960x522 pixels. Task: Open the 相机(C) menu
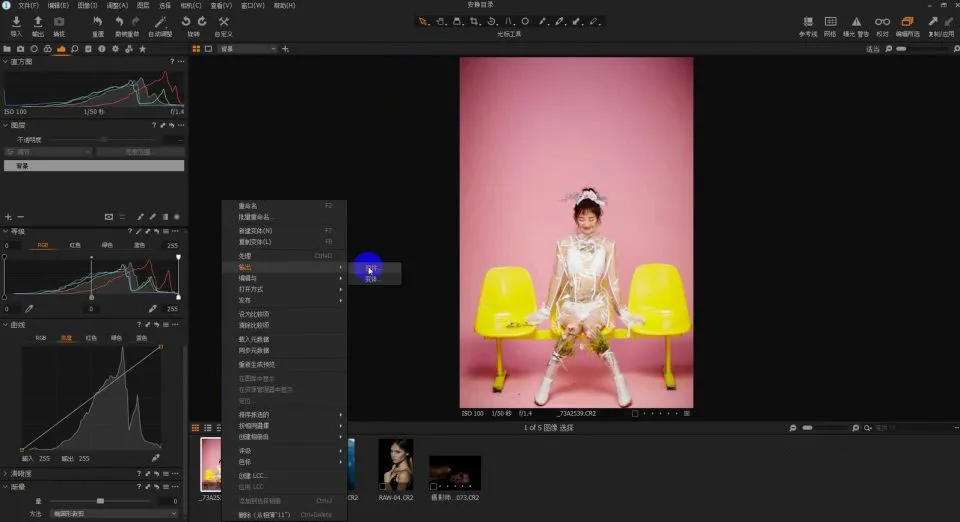tap(191, 6)
